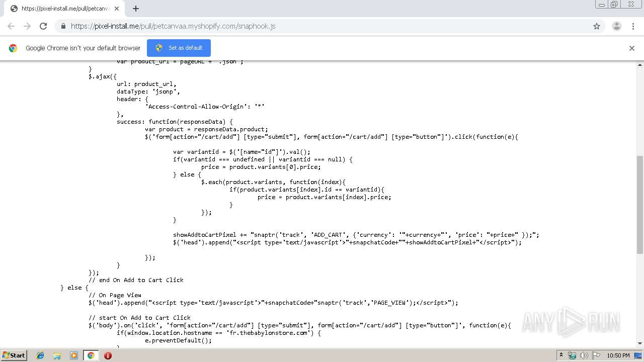
Task: Open the Windows Start menu
Action: (14, 355)
